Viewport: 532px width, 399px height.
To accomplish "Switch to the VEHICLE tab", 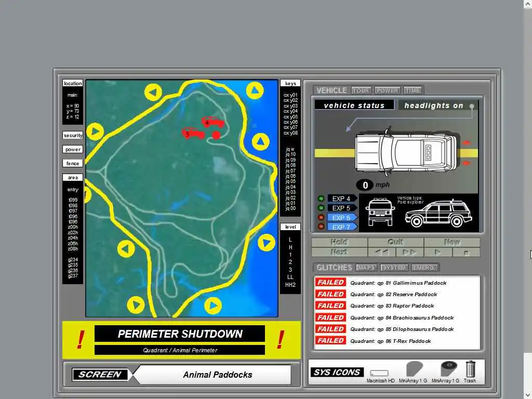I will (x=331, y=90).
